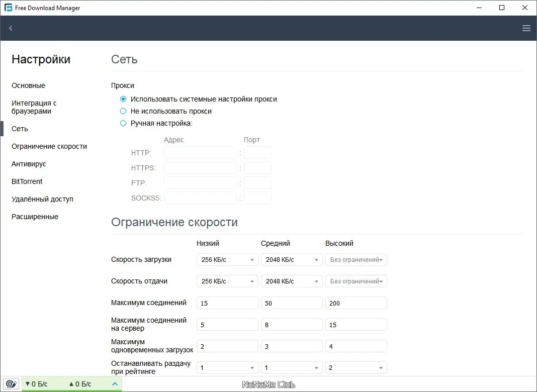Click 'Средний' column header

(276, 243)
